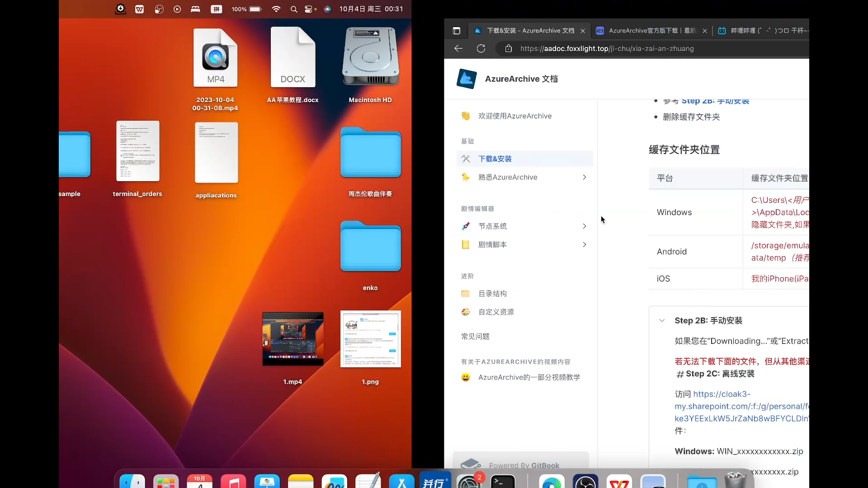Viewport: 868px width, 488px height.
Task: Open the 下载&安装 sidebar item
Action: (525, 159)
